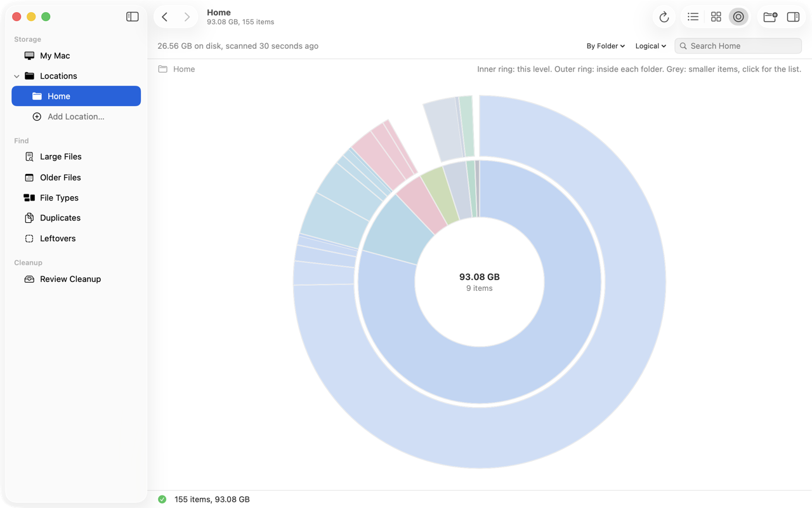Open the By Folder dropdown
Viewport: 812px width, 508px height.
pyautogui.click(x=605, y=46)
